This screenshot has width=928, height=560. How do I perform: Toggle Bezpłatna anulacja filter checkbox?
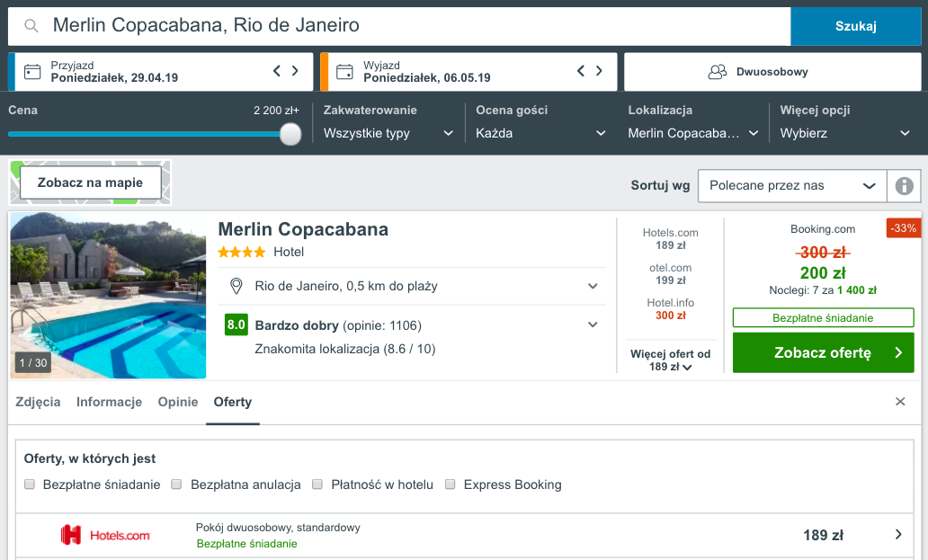pyautogui.click(x=176, y=484)
